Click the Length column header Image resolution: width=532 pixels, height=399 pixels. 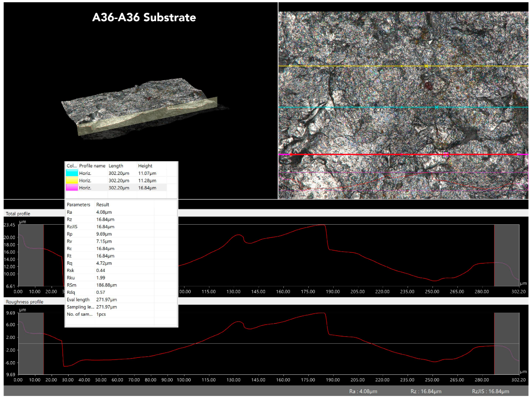(x=116, y=166)
